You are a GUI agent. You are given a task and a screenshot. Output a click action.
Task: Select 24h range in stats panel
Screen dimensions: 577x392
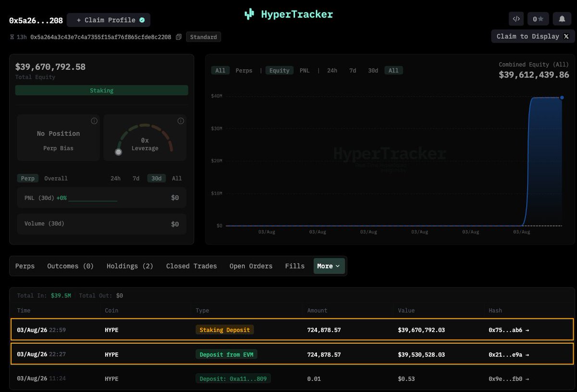tap(115, 178)
